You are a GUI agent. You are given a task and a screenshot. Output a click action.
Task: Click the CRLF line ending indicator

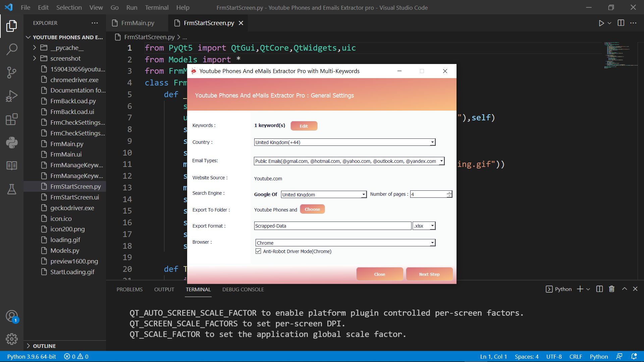[x=576, y=357]
